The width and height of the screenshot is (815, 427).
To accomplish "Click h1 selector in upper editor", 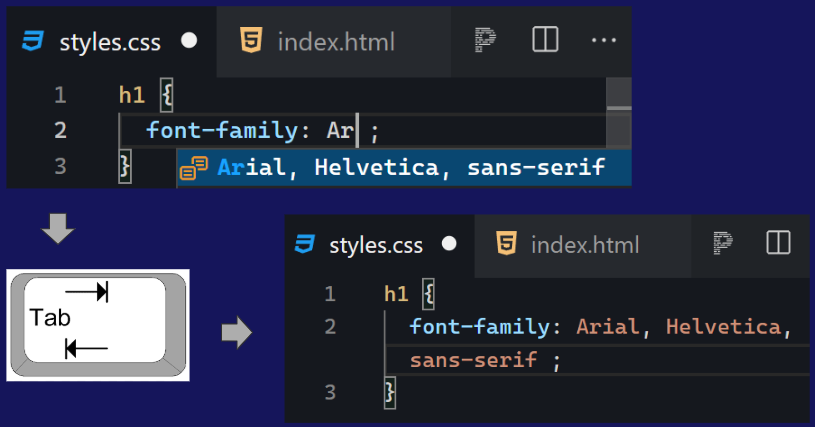I will click(132, 95).
